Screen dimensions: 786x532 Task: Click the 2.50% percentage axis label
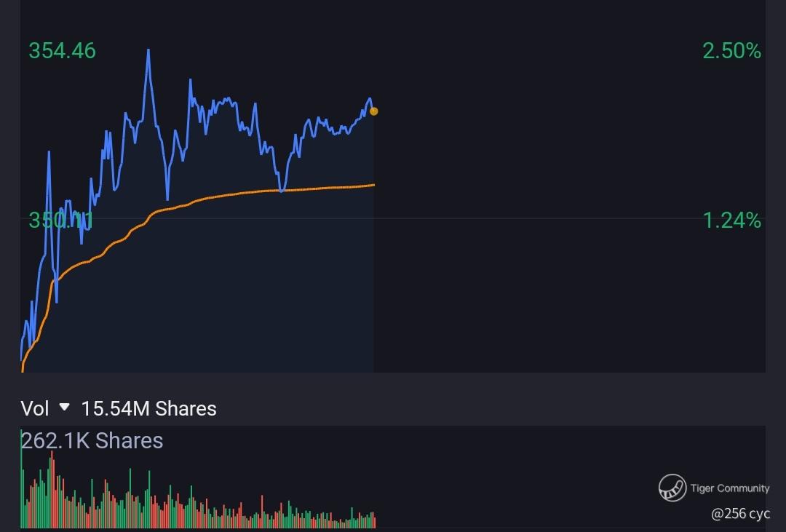click(x=731, y=51)
